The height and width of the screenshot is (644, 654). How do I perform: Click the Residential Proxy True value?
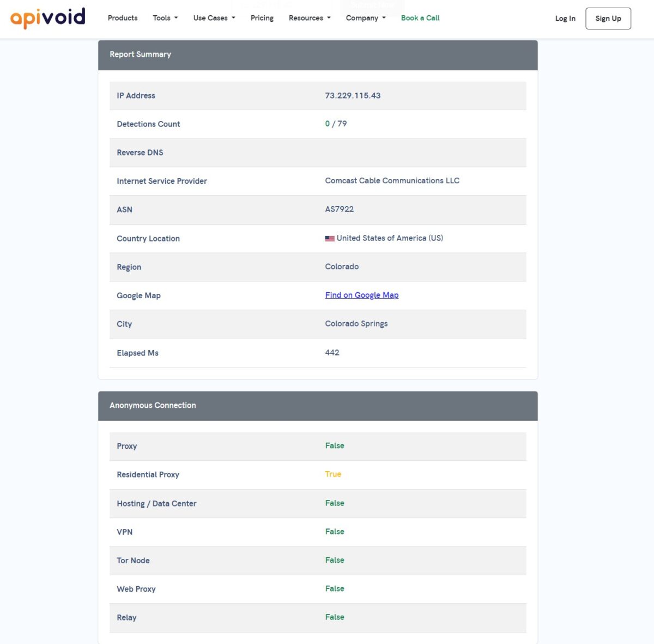(x=333, y=474)
